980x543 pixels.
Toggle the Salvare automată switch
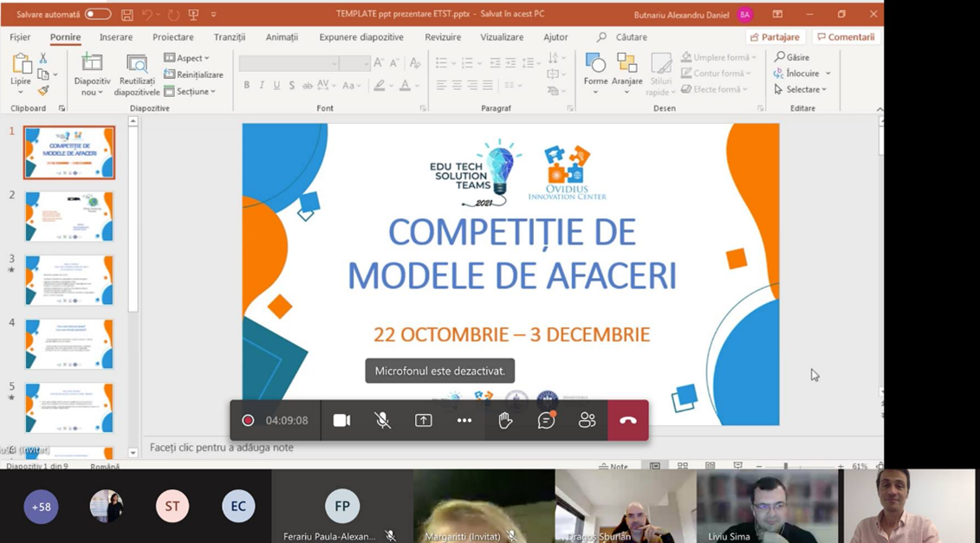click(97, 15)
